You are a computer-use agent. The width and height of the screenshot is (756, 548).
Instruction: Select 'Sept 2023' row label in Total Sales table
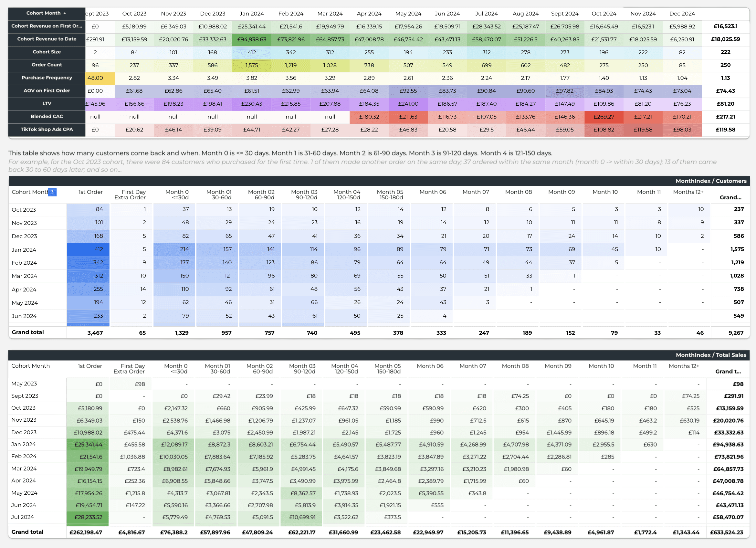[x=25, y=396]
